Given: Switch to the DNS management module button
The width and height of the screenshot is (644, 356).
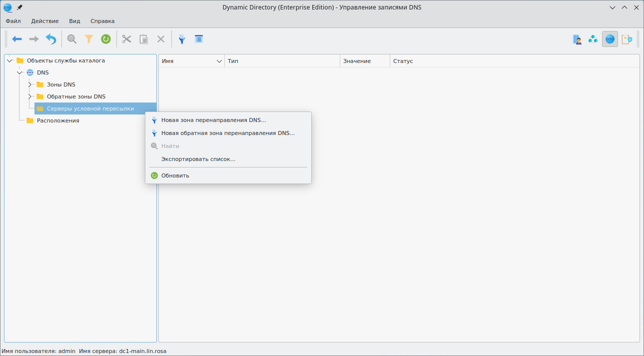Looking at the screenshot, I should pos(610,39).
